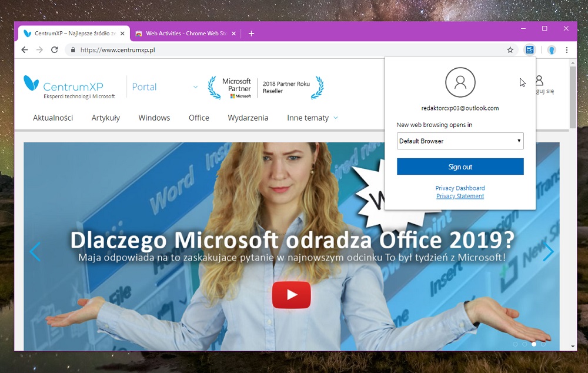This screenshot has width=588, height=373.
Task: Minimize the Chrome window
Action: pyautogui.click(x=523, y=28)
